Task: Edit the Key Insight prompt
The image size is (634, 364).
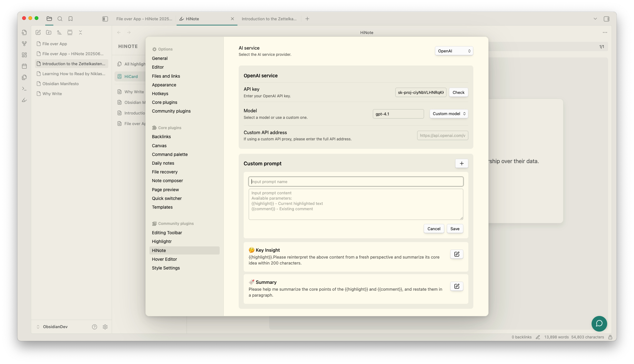Action: [x=456, y=254]
